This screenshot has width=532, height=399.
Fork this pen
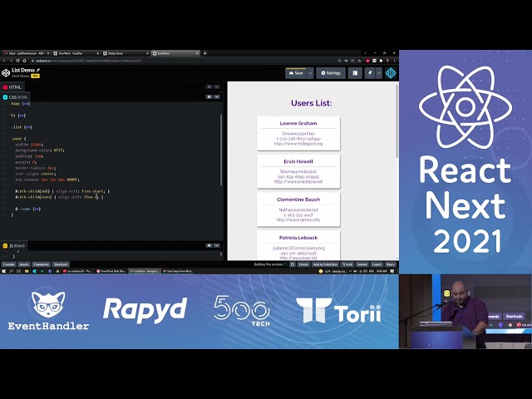pyautogui.click(x=347, y=264)
